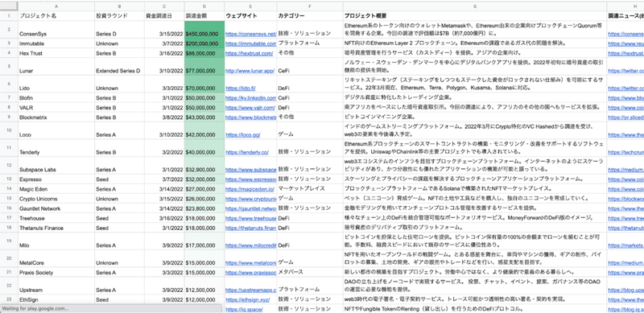Select the 3/16/2022 date for Treehouse
Viewport: 644px width, 313px height.
164,218
